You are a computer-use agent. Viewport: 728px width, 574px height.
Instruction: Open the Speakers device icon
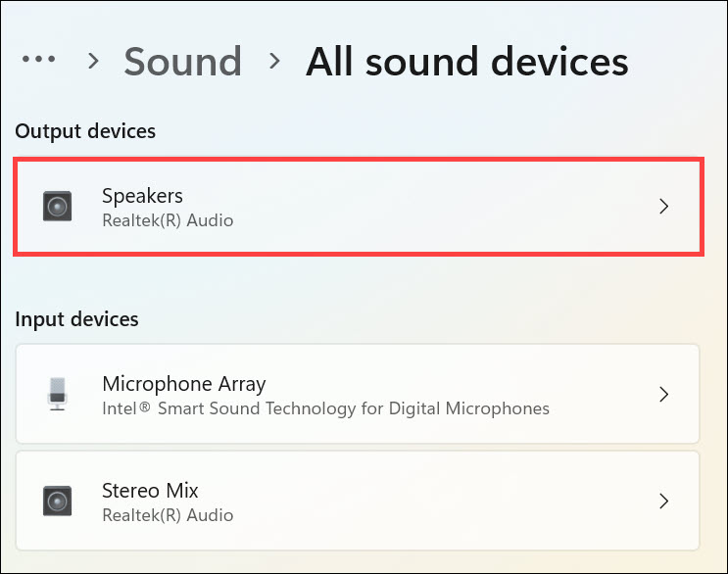[58, 207]
